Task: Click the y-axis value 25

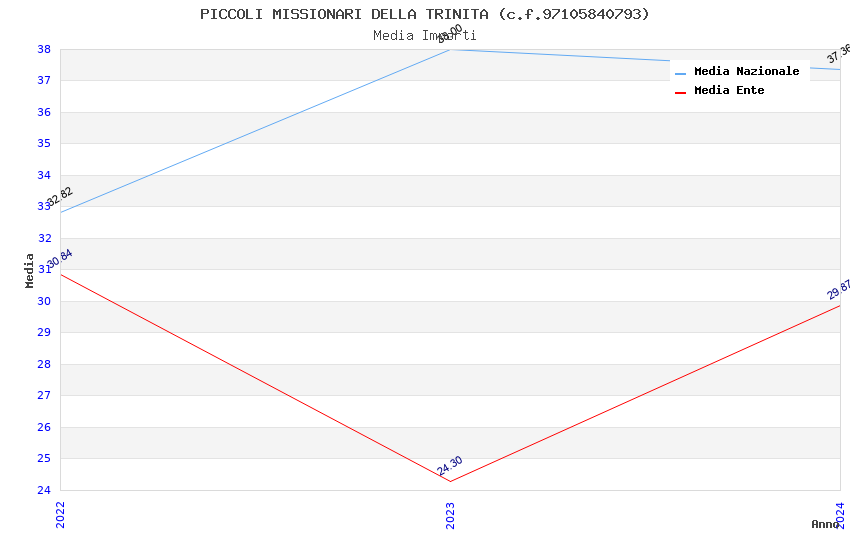Action: [x=44, y=458]
